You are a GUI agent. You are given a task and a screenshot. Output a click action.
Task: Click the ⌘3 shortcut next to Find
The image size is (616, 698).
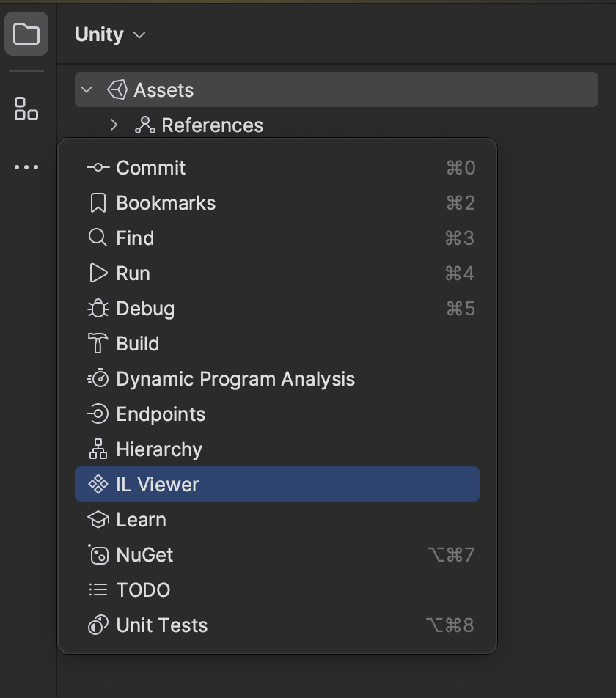click(x=460, y=238)
